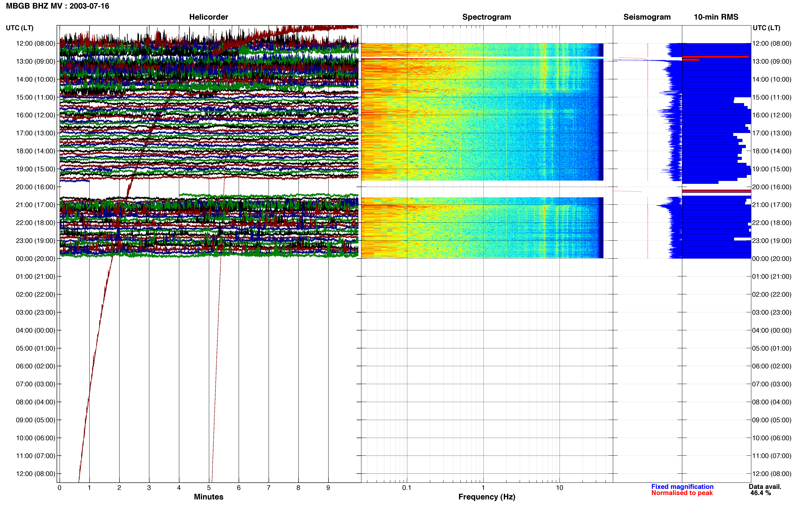The width and height of the screenshot is (812, 508).
Task: Click the '46.4 %' data availability value
Action: pyautogui.click(x=761, y=493)
